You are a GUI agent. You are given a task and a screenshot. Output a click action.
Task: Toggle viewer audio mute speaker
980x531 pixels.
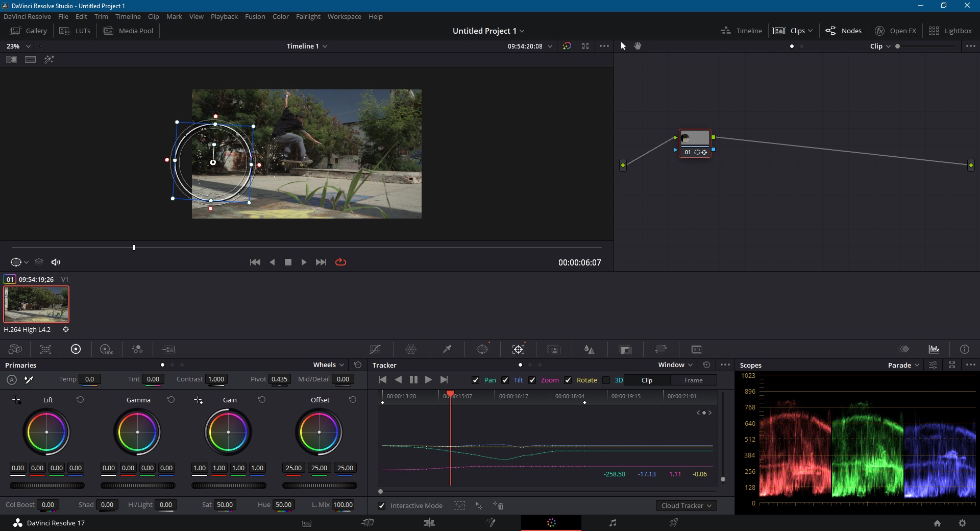click(x=56, y=262)
